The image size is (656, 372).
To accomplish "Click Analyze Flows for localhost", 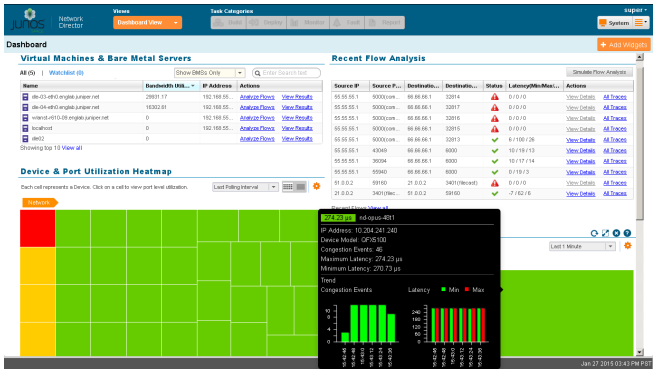I will (x=257, y=128).
